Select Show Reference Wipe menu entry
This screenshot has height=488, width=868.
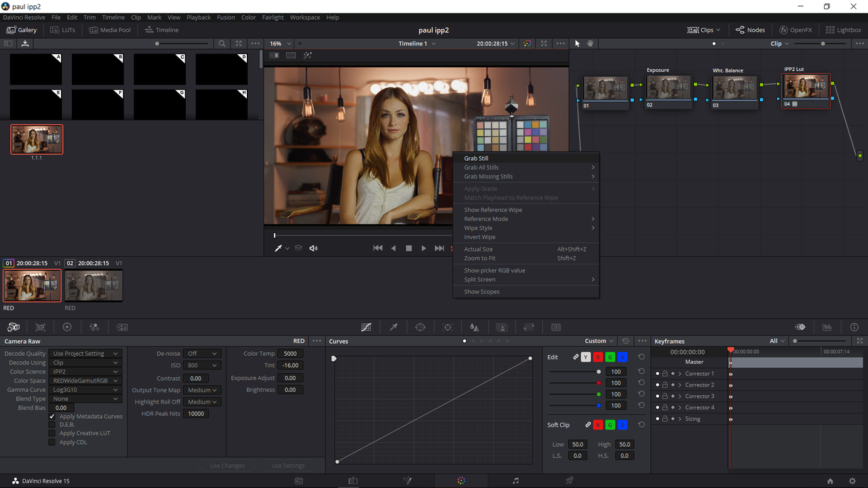(x=526, y=210)
